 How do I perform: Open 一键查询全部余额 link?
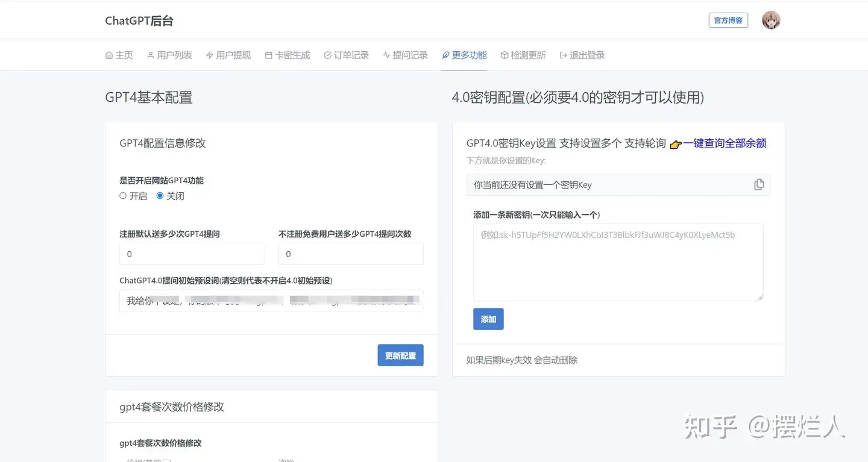click(725, 143)
